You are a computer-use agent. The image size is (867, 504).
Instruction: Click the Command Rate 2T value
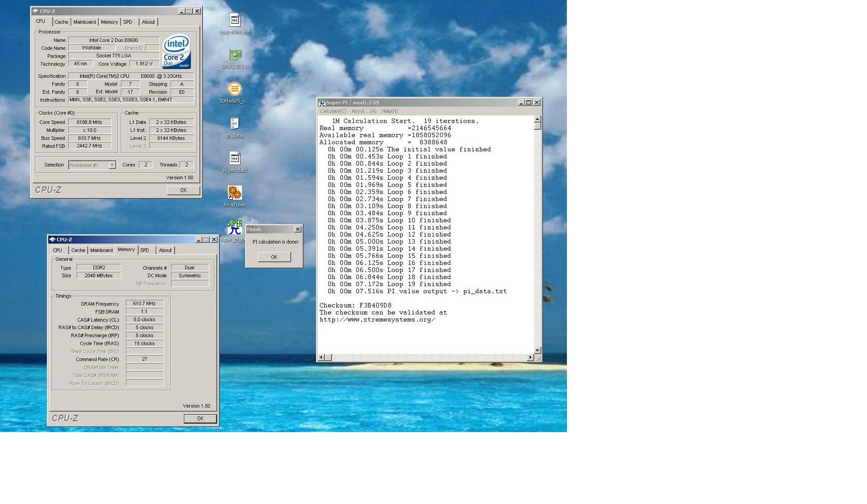tap(145, 359)
